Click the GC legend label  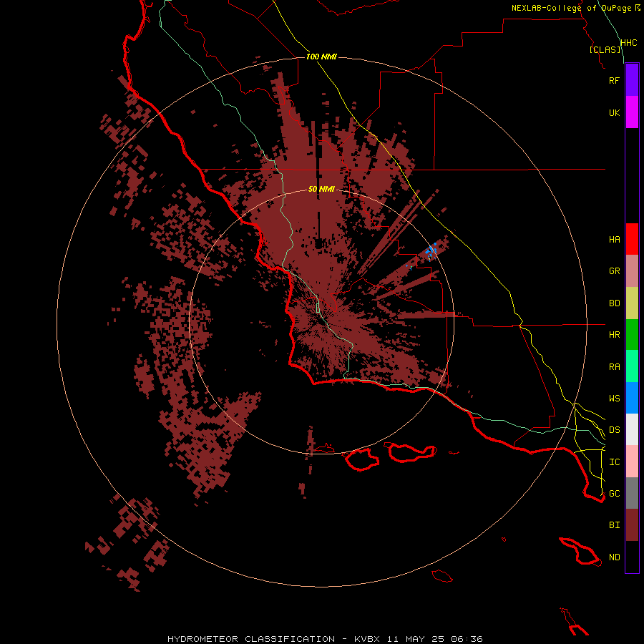pyautogui.click(x=614, y=494)
